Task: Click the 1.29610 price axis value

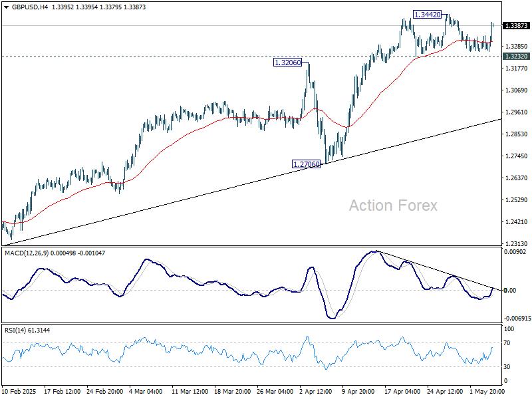Action: [517, 112]
